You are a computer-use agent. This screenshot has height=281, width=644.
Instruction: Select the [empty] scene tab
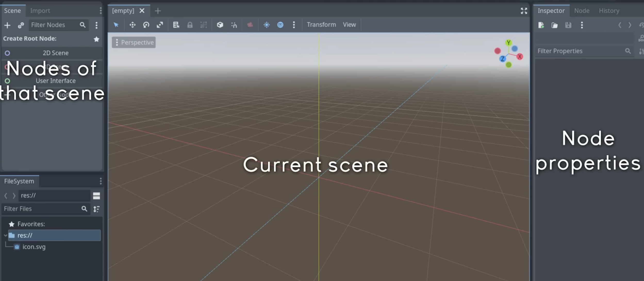pos(123,11)
